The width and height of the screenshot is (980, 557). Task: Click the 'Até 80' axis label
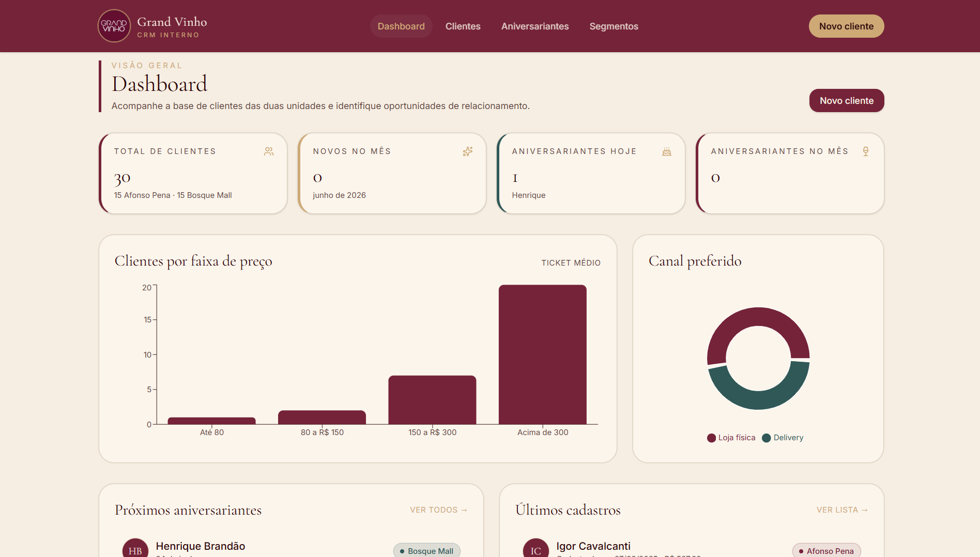coord(212,432)
